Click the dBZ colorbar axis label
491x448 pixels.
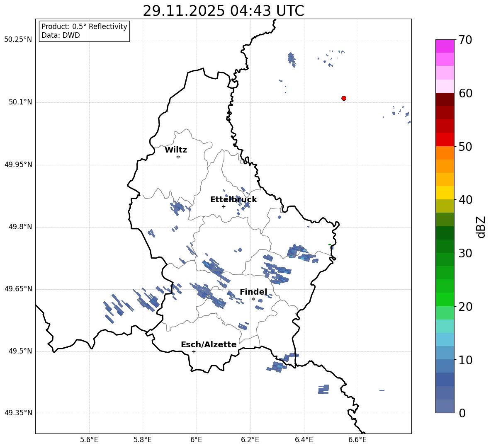pos(481,227)
